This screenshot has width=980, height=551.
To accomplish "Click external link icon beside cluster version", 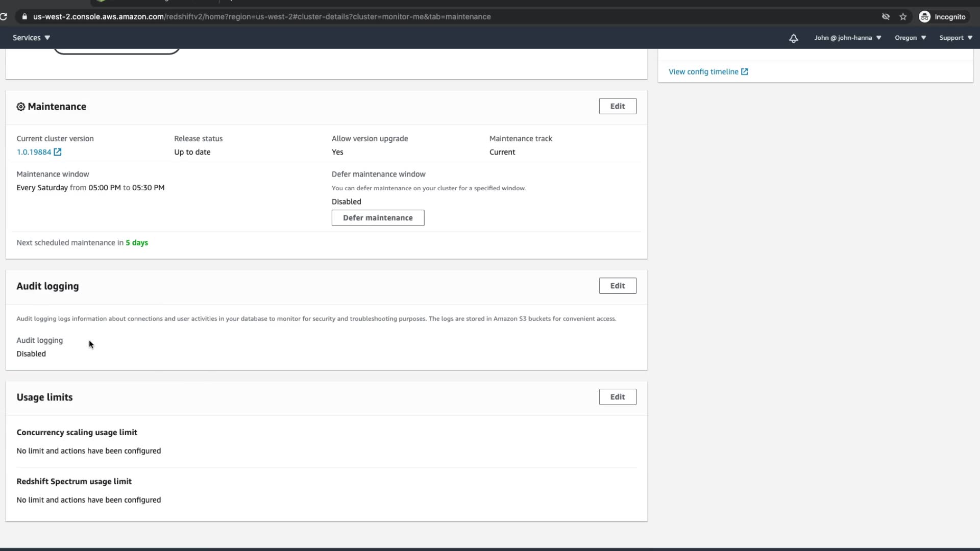I will tap(58, 152).
